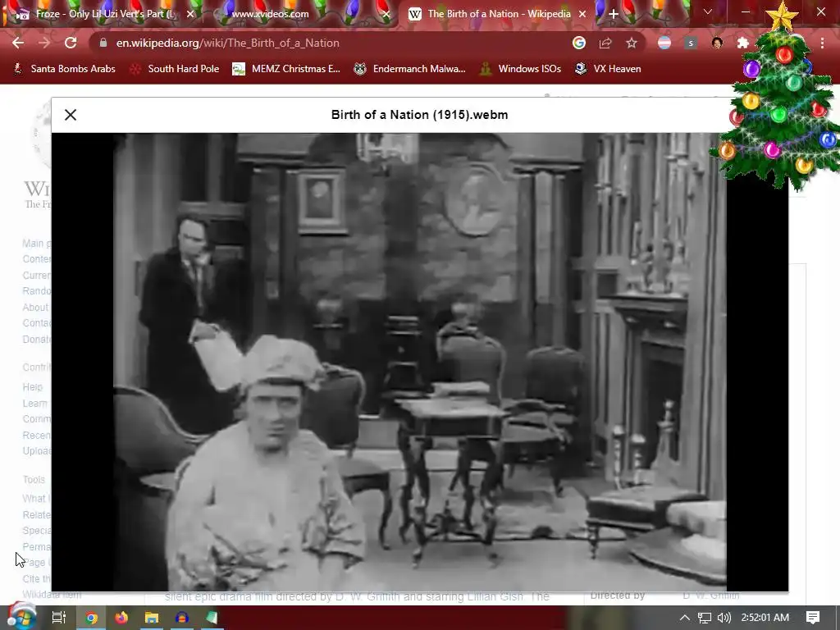Close The Birth of a Nation tab

(582, 14)
